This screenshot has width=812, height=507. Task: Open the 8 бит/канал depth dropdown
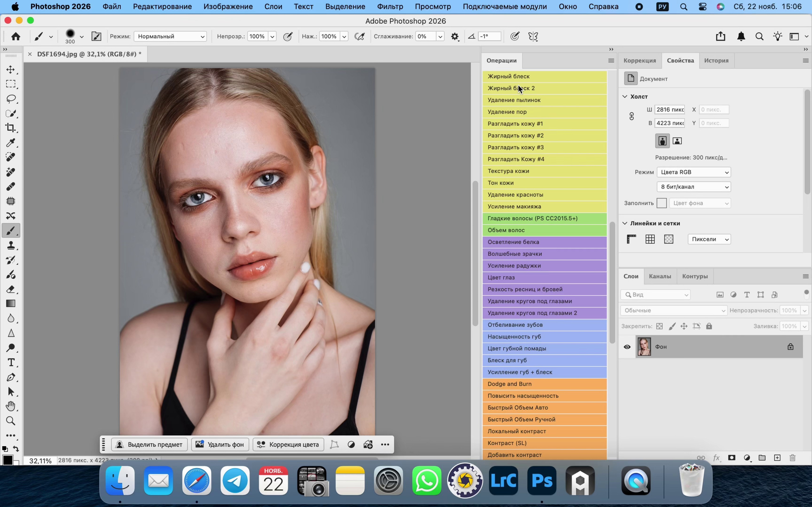pyautogui.click(x=694, y=187)
